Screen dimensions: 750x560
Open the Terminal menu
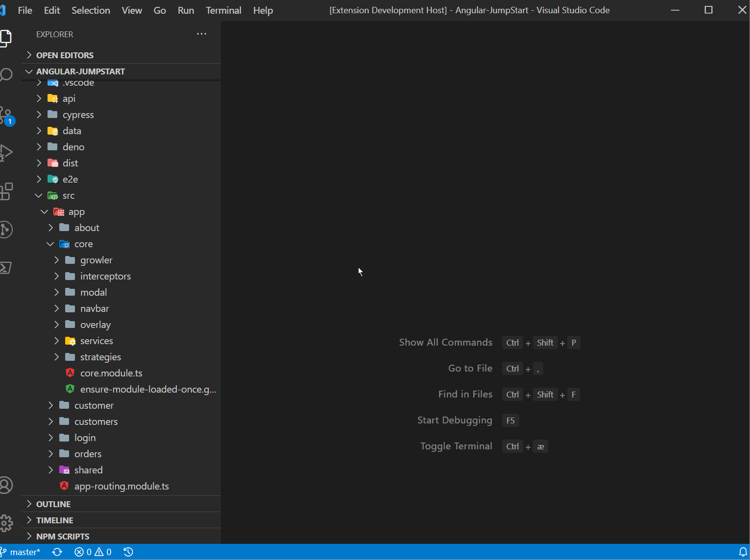click(223, 10)
